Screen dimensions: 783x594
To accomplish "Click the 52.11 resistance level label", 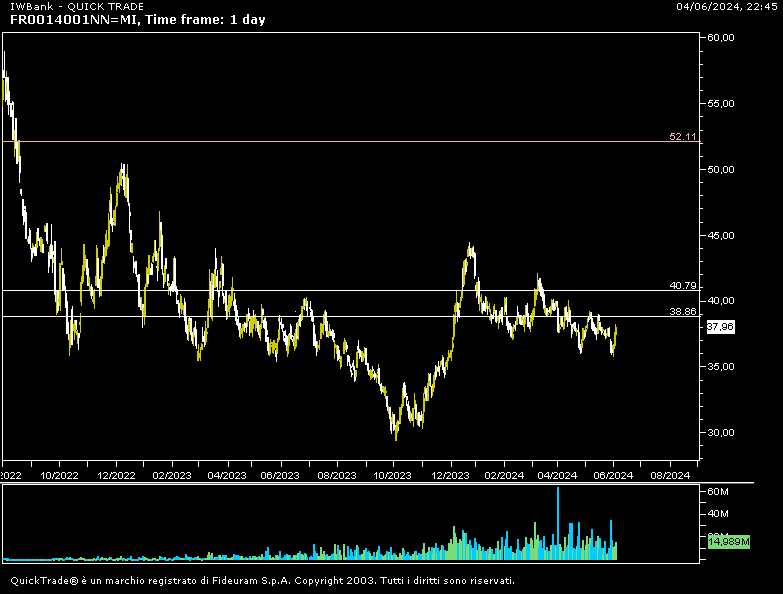I will coord(683,136).
